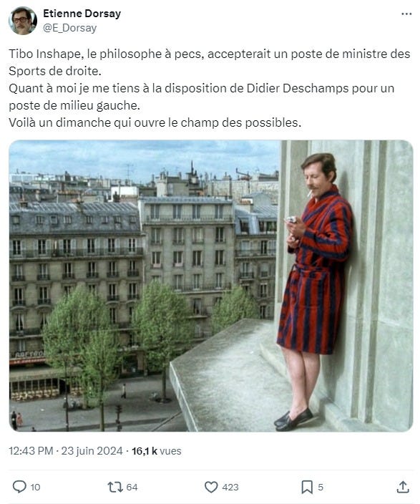Open the Etienne Dorsay display name link
The image size is (420, 504).
coord(82,14)
